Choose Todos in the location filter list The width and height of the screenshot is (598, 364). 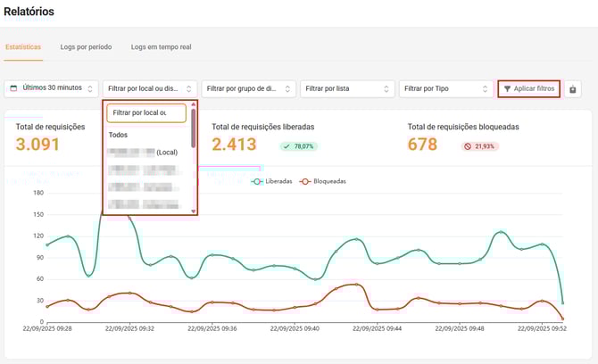click(118, 135)
